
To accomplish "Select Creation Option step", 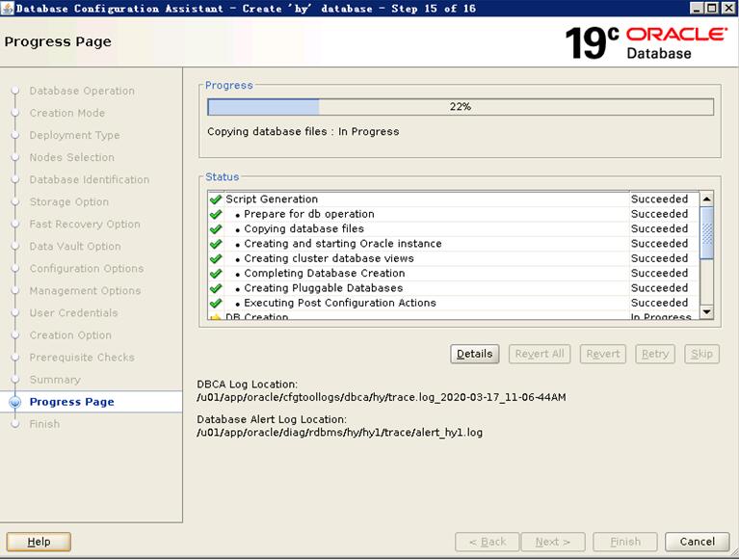I will point(70,335).
